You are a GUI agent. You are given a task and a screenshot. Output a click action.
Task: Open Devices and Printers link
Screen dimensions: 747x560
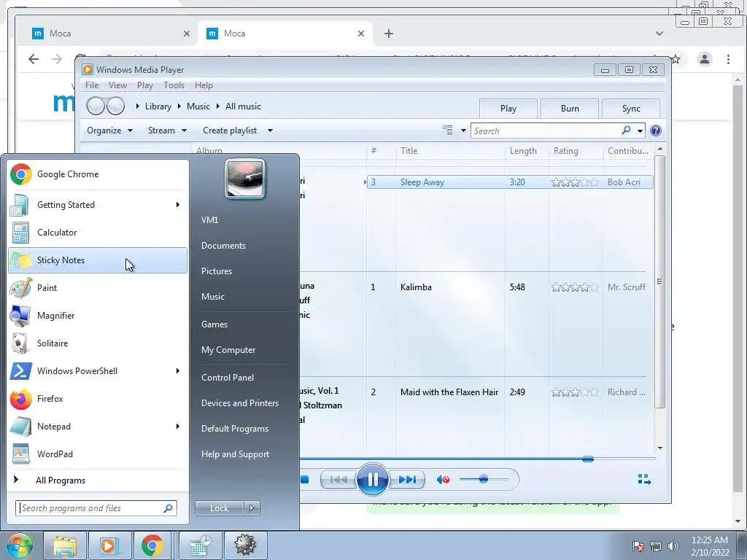(x=240, y=402)
